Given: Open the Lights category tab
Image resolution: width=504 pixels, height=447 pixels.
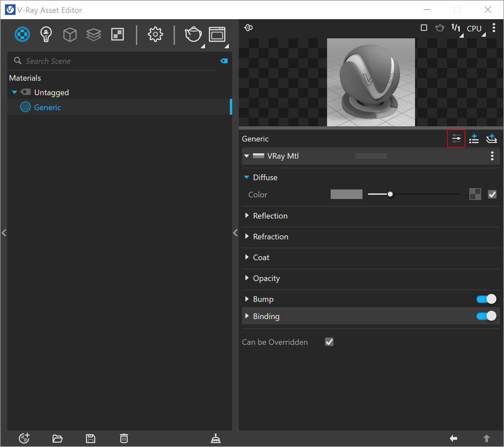Looking at the screenshot, I should [46, 34].
